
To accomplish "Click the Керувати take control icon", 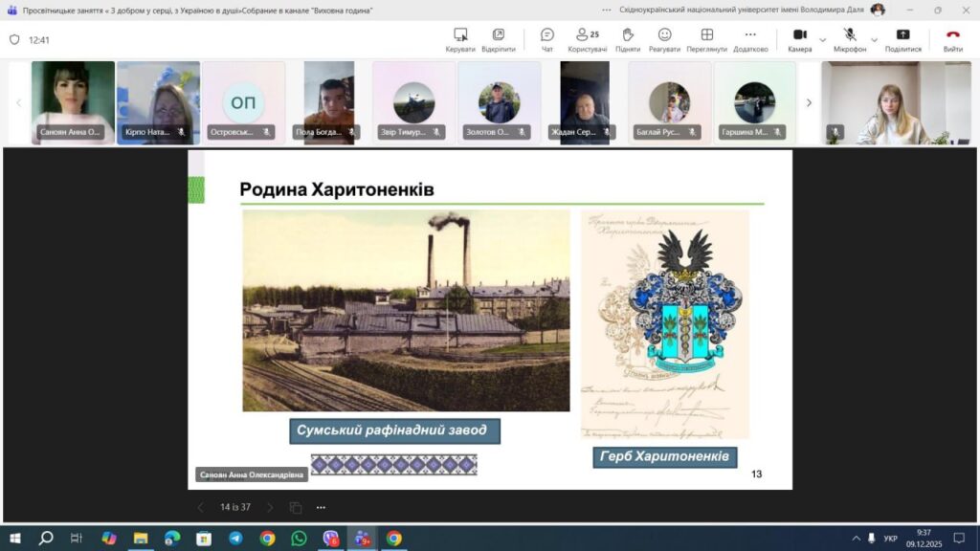I will [x=460, y=39].
